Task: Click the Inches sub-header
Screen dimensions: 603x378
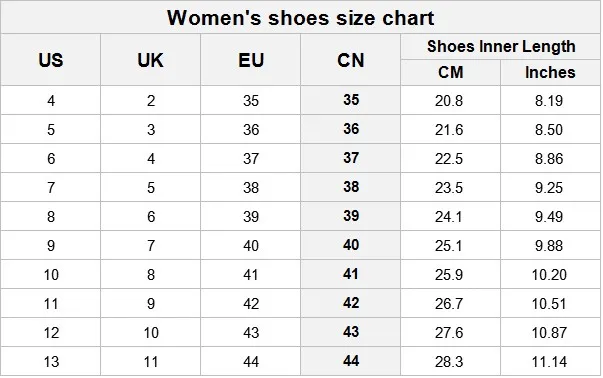Action: point(550,72)
